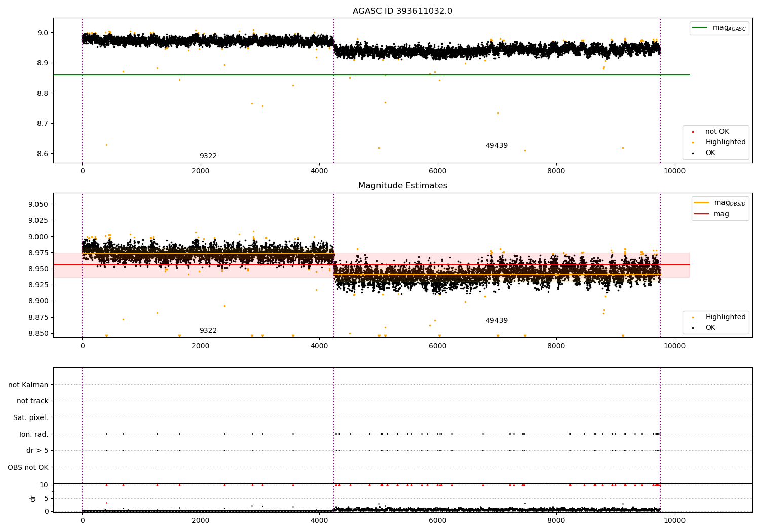760x532 pixels.
Task: Click the green line sample in top legend
Action: [700, 28]
